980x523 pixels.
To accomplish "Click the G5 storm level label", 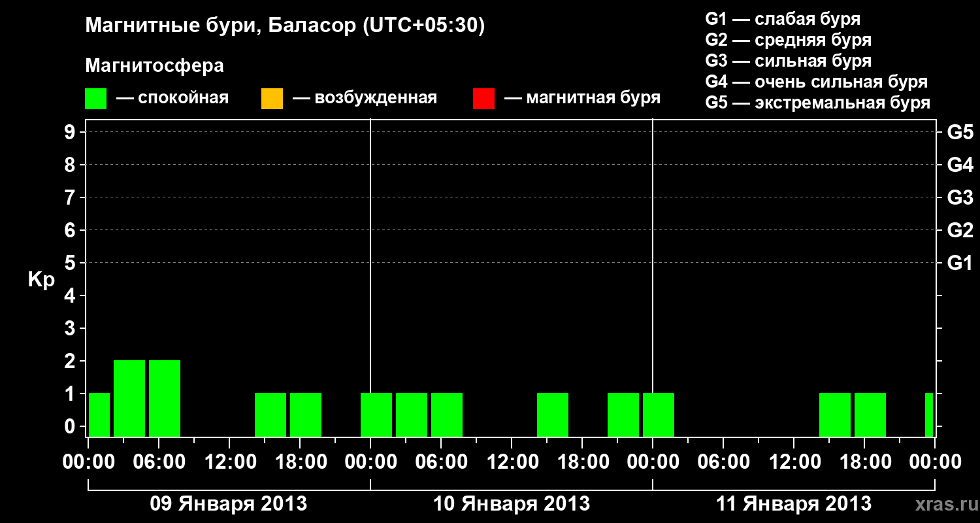I will [x=960, y=132].
